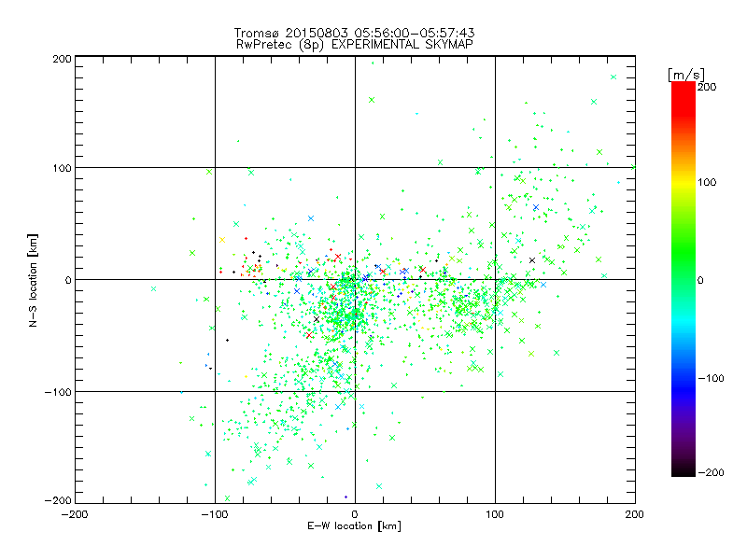Click the 'N-S location [km]' axis label

tap(33, 280)
